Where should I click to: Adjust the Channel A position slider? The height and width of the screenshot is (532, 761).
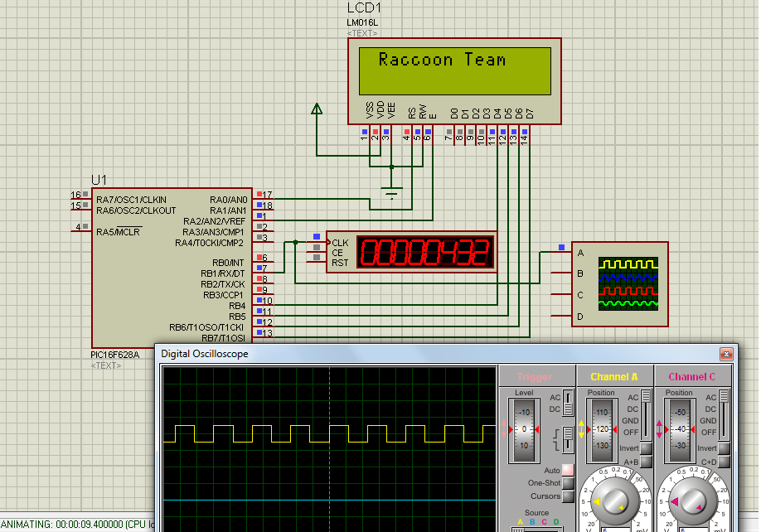601,429
